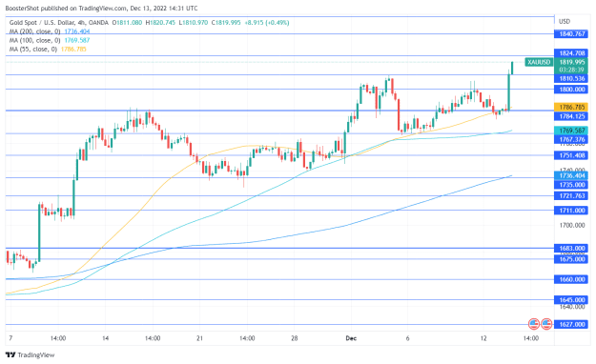Click the 1784.125 price level label

pos(571,116)
